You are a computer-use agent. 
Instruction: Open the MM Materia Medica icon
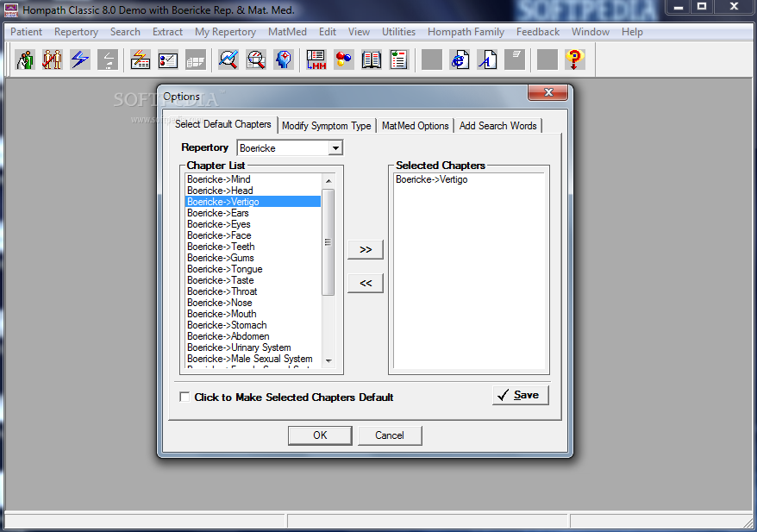pyautogui.click(x=316, y=59)
